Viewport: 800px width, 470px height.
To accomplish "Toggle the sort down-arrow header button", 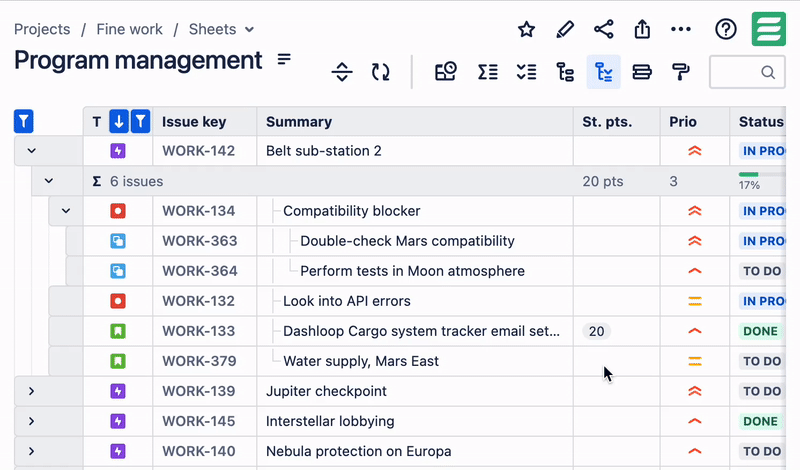I will pyautogui.click(x=119, y=121).
